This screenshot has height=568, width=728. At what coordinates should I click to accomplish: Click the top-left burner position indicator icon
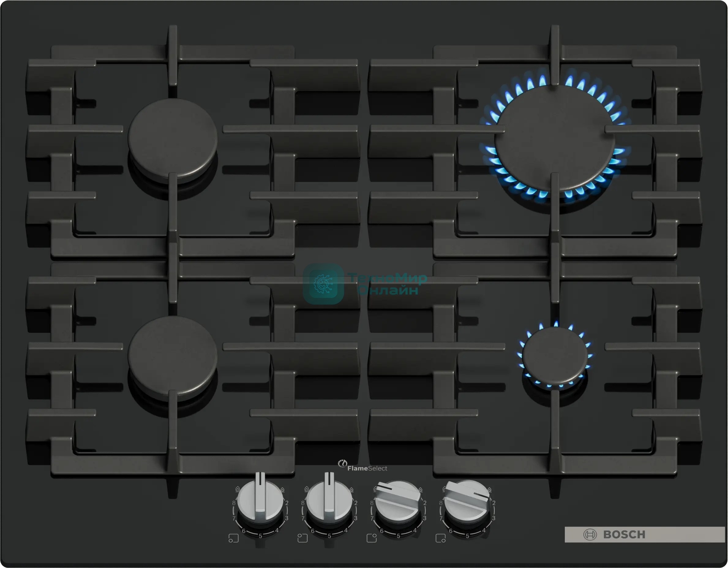pyautogui.click(x=302, y=538)
